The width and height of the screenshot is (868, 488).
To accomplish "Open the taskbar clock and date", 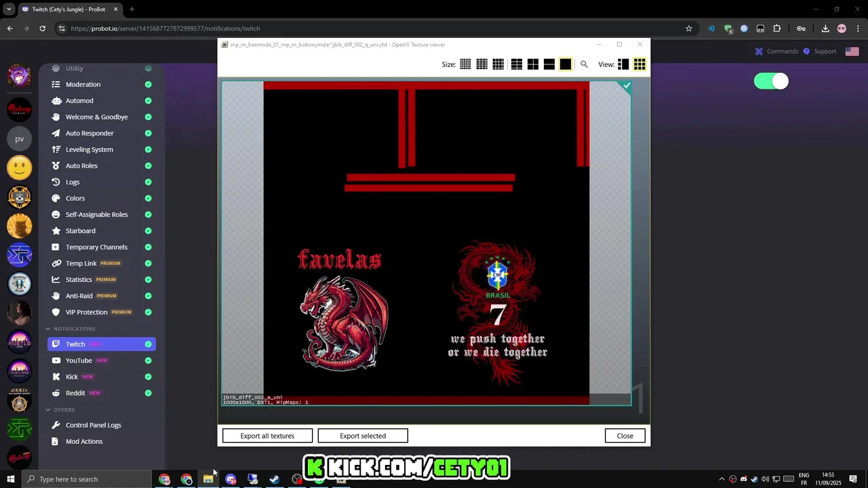I will pyautogui.click(x=829, y=479).
